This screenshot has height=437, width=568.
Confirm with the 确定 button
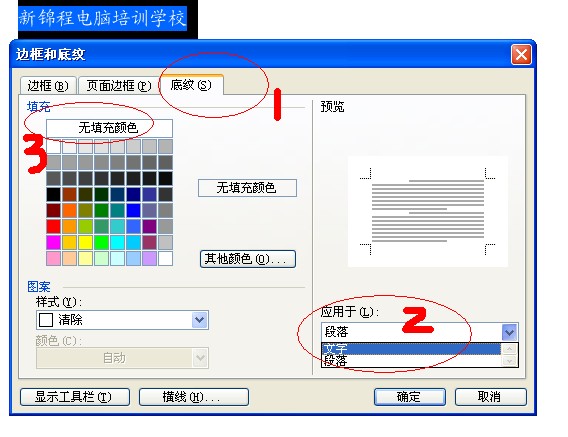pyautogui.click(x=410, y=397)
